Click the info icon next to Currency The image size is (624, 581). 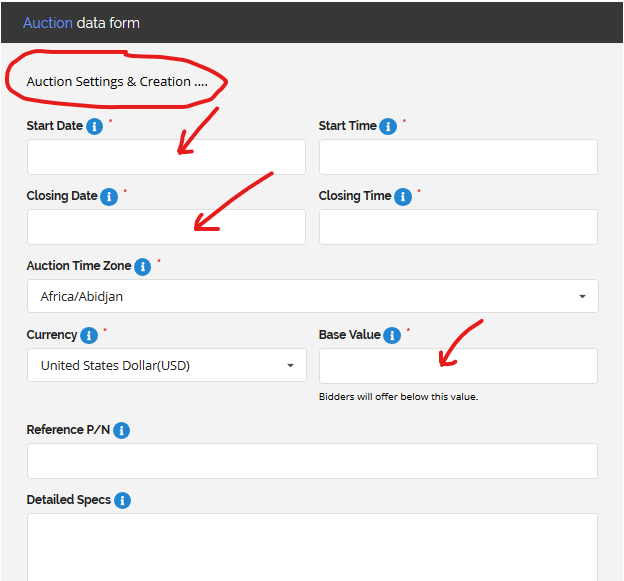(89, 336)
